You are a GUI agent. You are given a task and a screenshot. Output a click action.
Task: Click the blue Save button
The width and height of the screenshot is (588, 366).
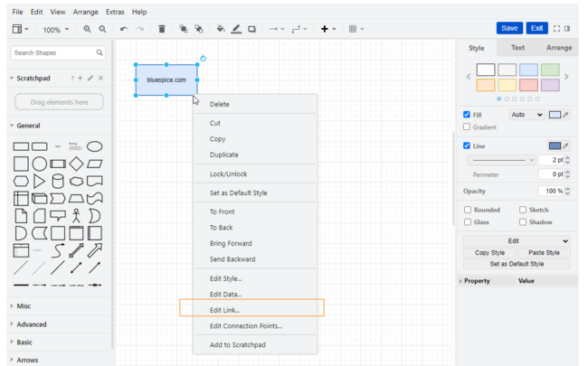[509, 29]
